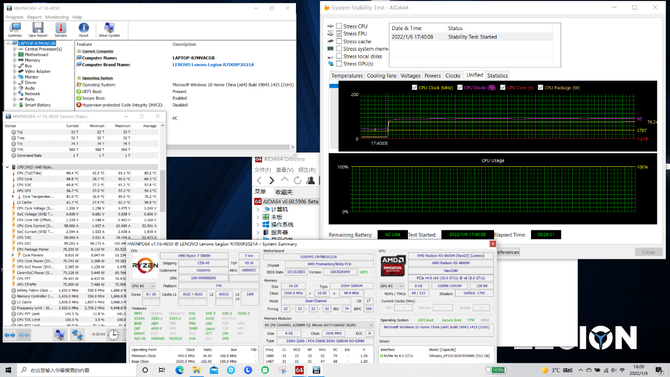Open the CPU #0 dropdown in System Summary
This screenshot has width=670, height=377.
[143, 286]
